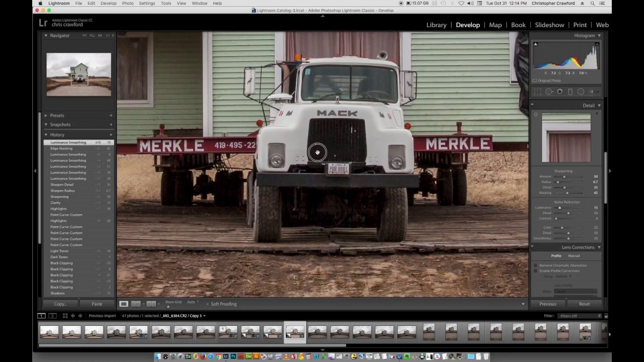Collapse the Navigator panel
Image resolution: width=644 pixels, height=362 pixels.
click(46, 36)
